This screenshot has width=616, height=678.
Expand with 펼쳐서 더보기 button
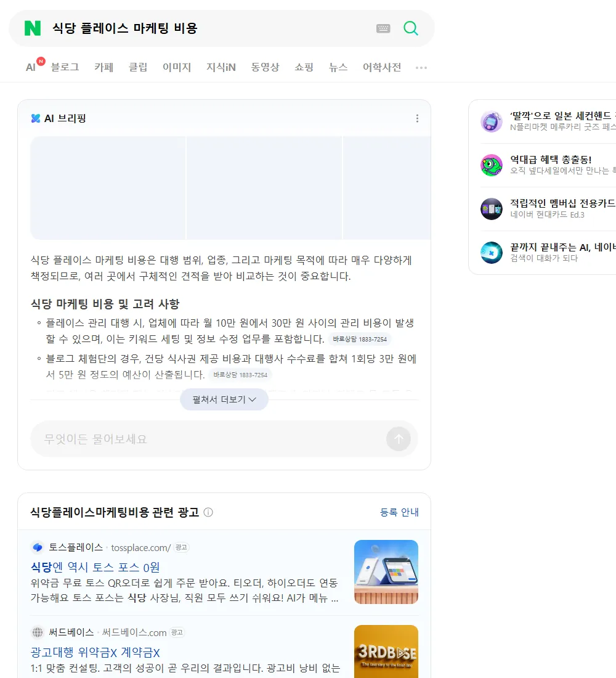coord(224,399)
